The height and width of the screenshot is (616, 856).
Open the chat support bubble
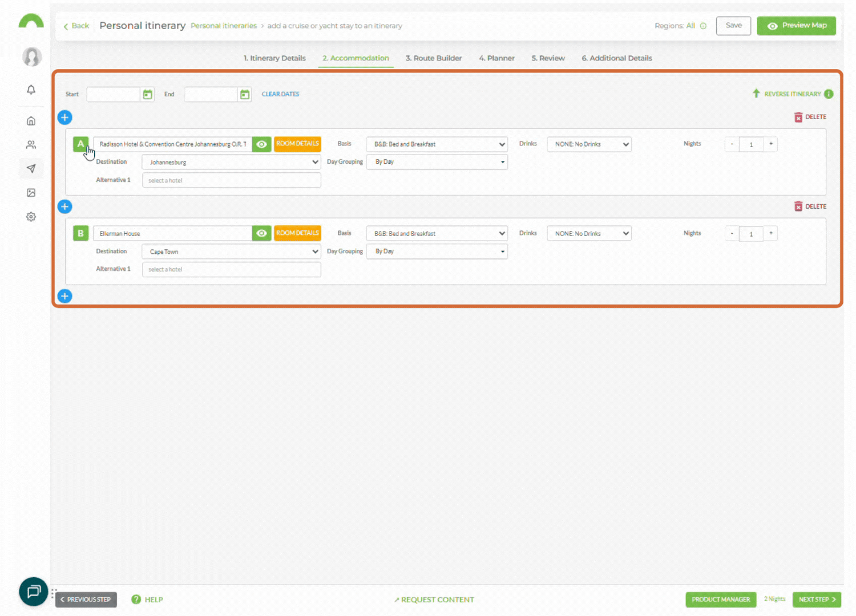coord(34,591)
